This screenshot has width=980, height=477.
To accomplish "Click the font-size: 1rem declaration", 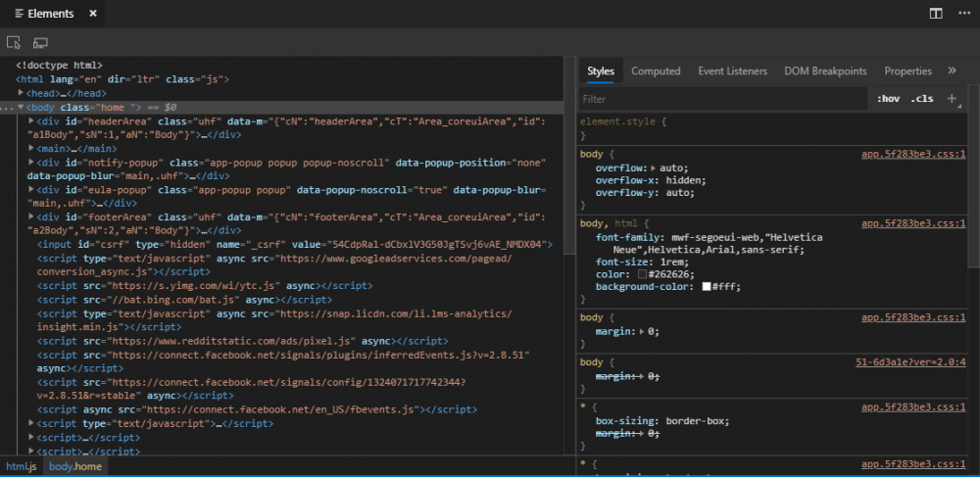I will [x=643, y=262].
